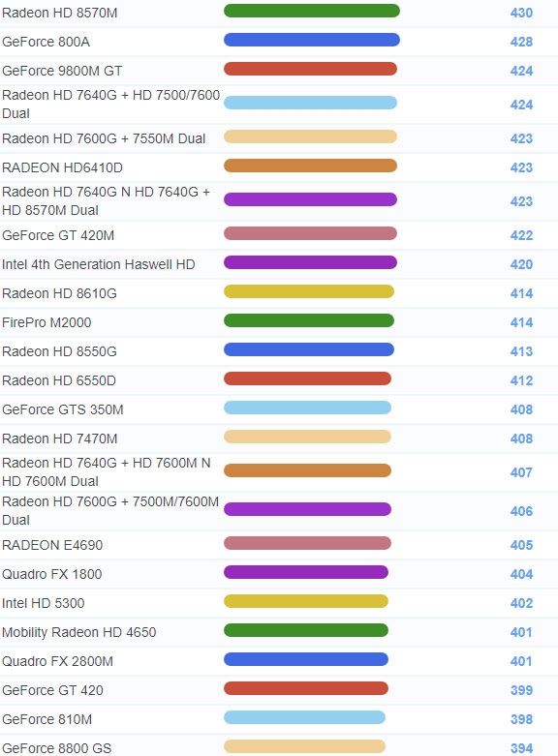
Task: Click the score 422
Action: coord(521,235)
